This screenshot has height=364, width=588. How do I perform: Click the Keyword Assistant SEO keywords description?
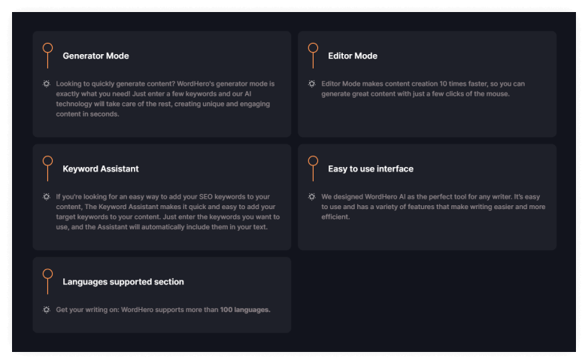pos(168,211)
